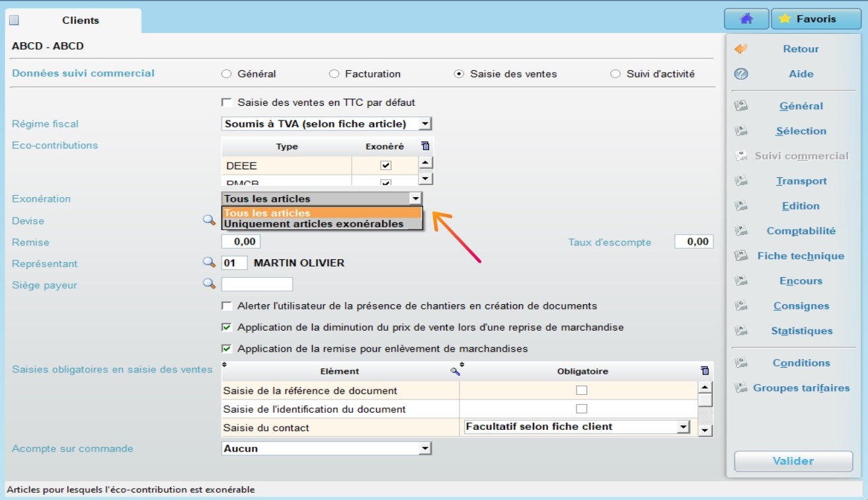Open the Siège payeur lookup magnifier
The image size is (868, 500).
click(x=210, y=284)
